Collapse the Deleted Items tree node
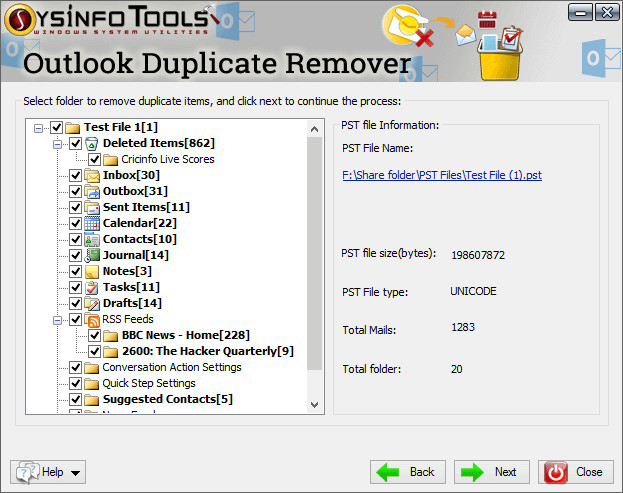The height and width of the screenshot is (493, 623). [58, 144]
